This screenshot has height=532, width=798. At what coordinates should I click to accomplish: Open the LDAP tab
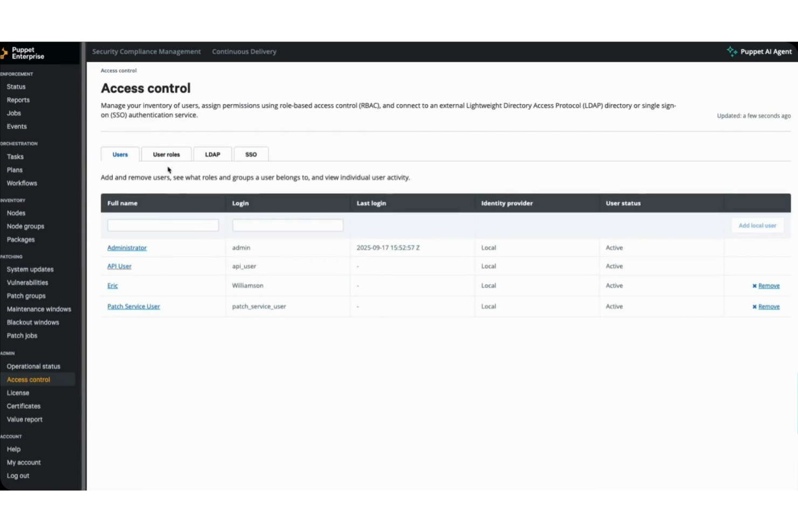pyautogui.click(x=212, y=154)
